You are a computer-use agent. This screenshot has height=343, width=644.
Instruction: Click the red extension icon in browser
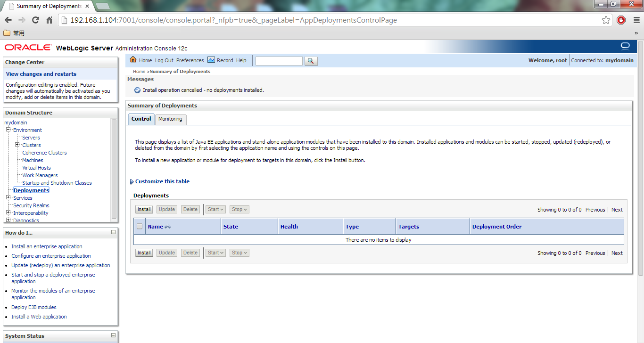(x=621, y=20)
